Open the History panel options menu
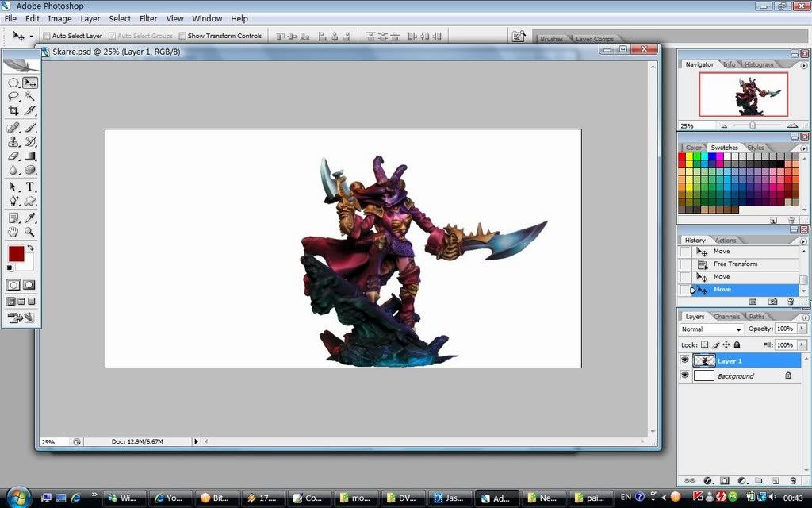 (x=805, y=241)
